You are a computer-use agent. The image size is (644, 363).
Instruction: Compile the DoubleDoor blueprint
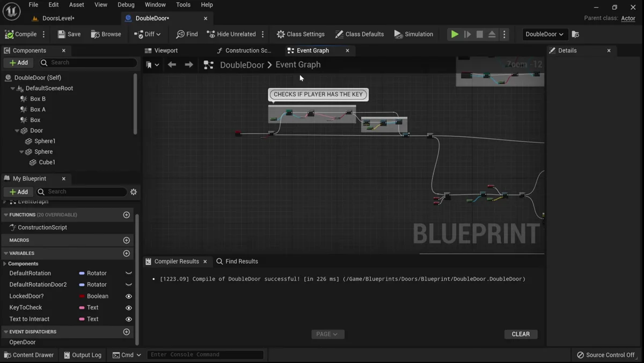(21, 34)
